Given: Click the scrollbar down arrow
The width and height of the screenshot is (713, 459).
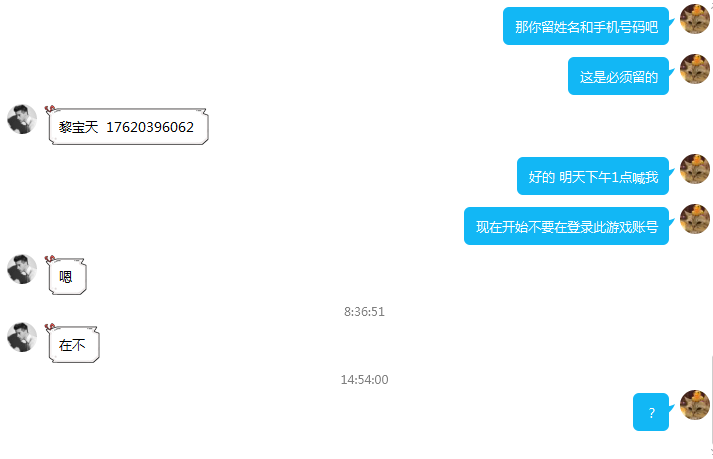Looking at the screenshot, I should [x=711, y=451].
